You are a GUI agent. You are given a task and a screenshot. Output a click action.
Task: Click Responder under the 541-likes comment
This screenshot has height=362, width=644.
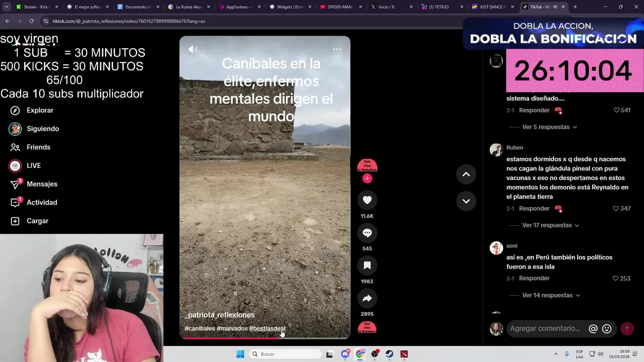pos(534,110)
